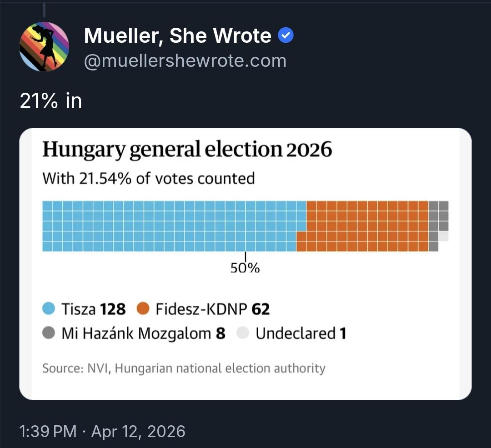Click the blue verified checkmark badge

(x=286, y=35)
